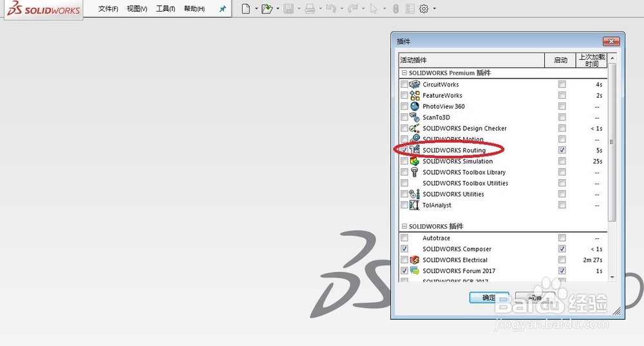Close the 插件 dialog window
Image resolution: width=644 pixels, height=346 pixels.
point(611,41)
